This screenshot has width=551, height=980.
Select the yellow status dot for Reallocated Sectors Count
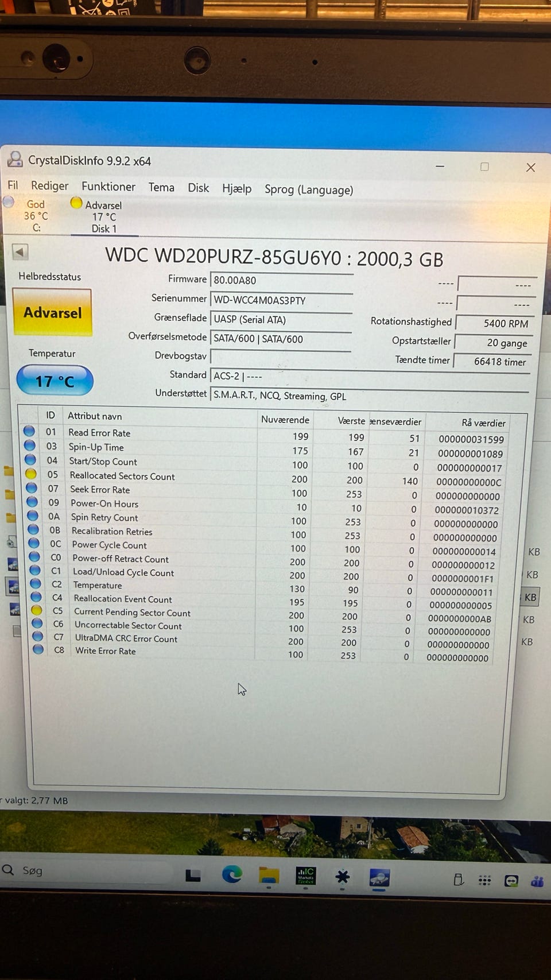[x=30, y=474]
